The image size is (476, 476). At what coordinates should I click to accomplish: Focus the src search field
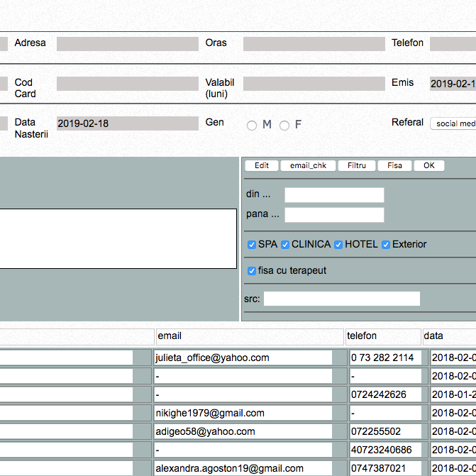coord(341,299)
